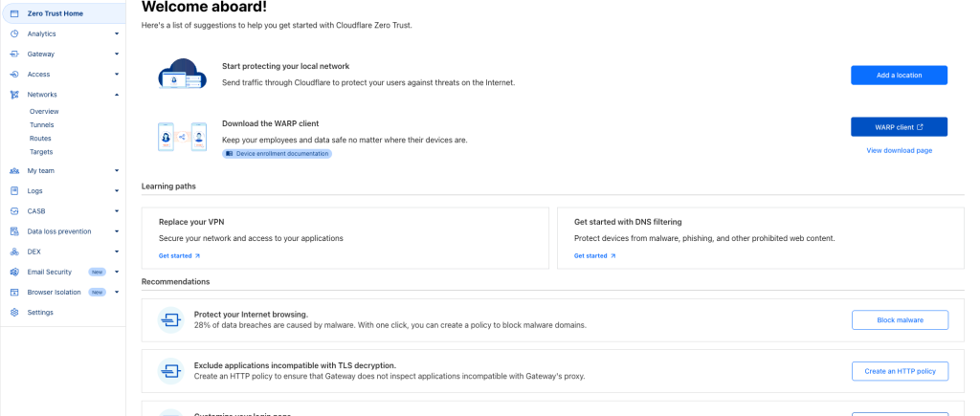The width and height of the screenshot is (980, 416).
Task: Expand the DEX menu arrow
Action: pos(116,252)
